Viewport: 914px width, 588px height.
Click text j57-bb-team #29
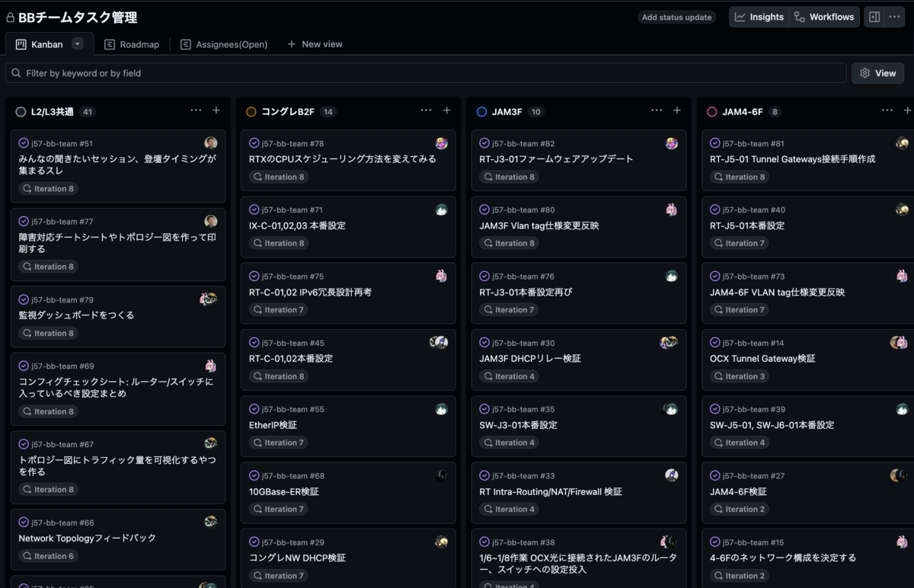click(293, 542)
